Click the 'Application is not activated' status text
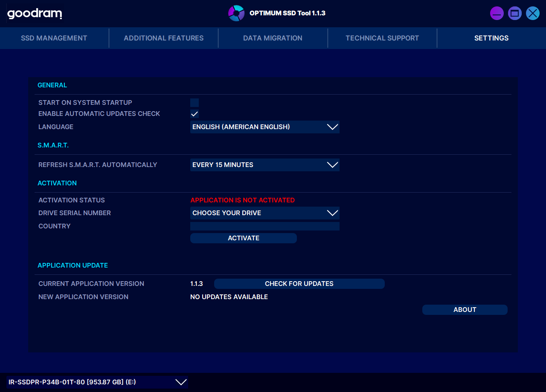 [x=243, y=200]
